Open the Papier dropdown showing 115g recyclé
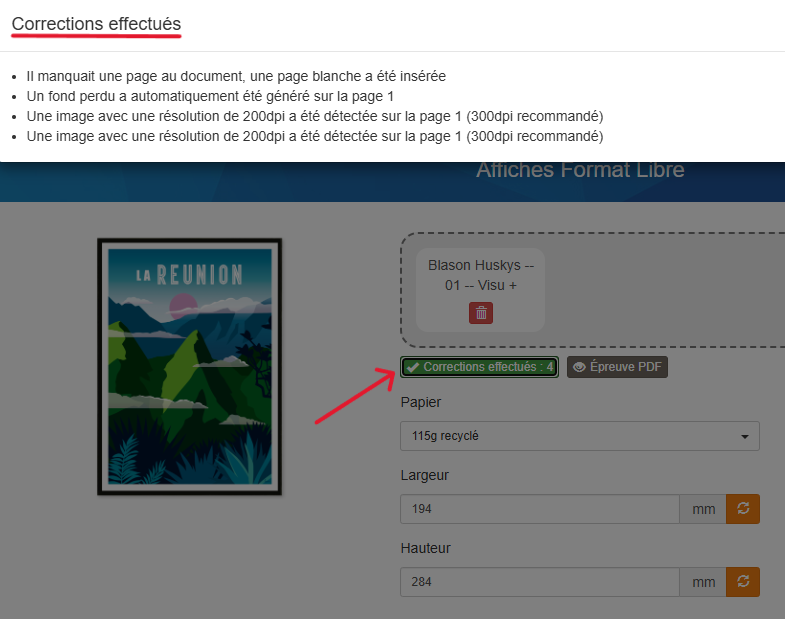 pos(580,436)
